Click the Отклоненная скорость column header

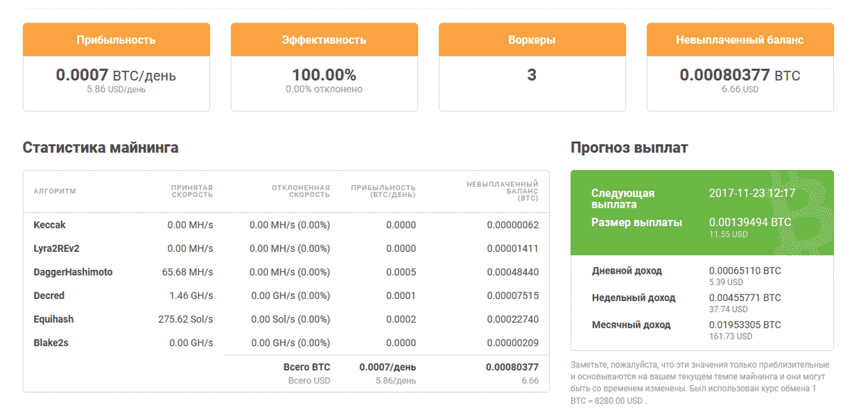coord(301,190)
